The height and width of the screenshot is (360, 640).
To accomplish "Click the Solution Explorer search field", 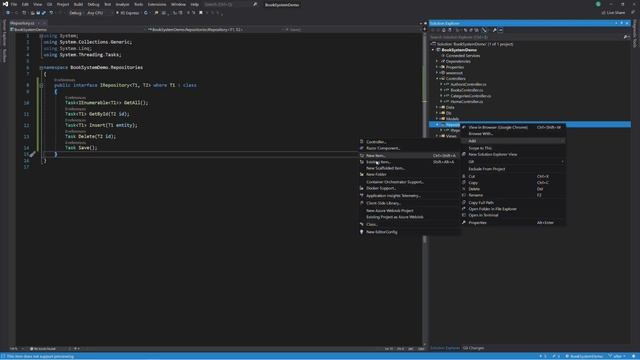I will [526, 37].
